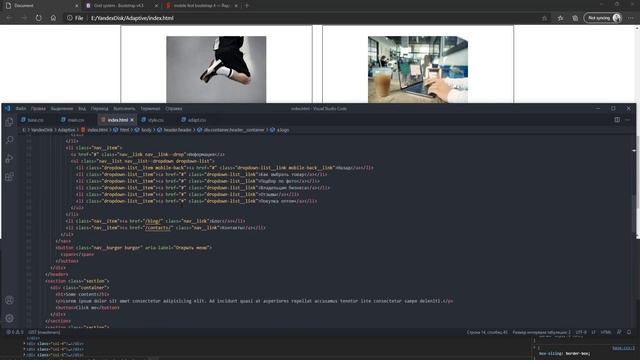Close the index.html editor tab
This screenshot has height=360, width=640.
(x=132, y=120)
